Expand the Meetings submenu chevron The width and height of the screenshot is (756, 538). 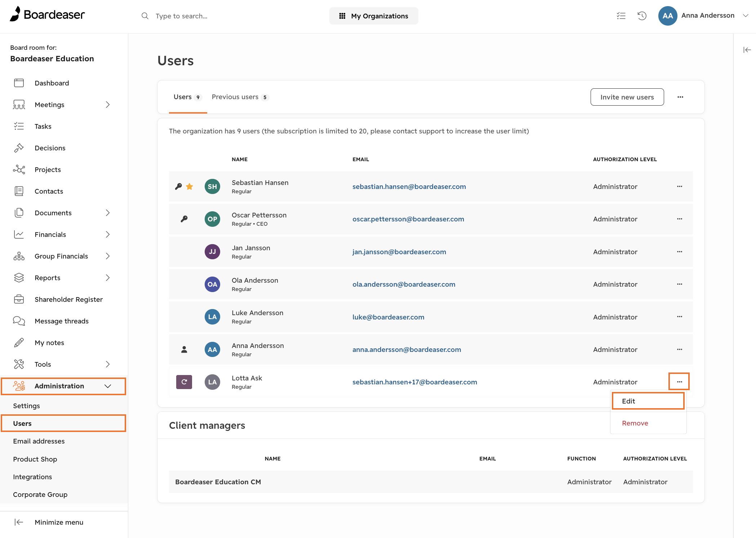tap(108, 105)
